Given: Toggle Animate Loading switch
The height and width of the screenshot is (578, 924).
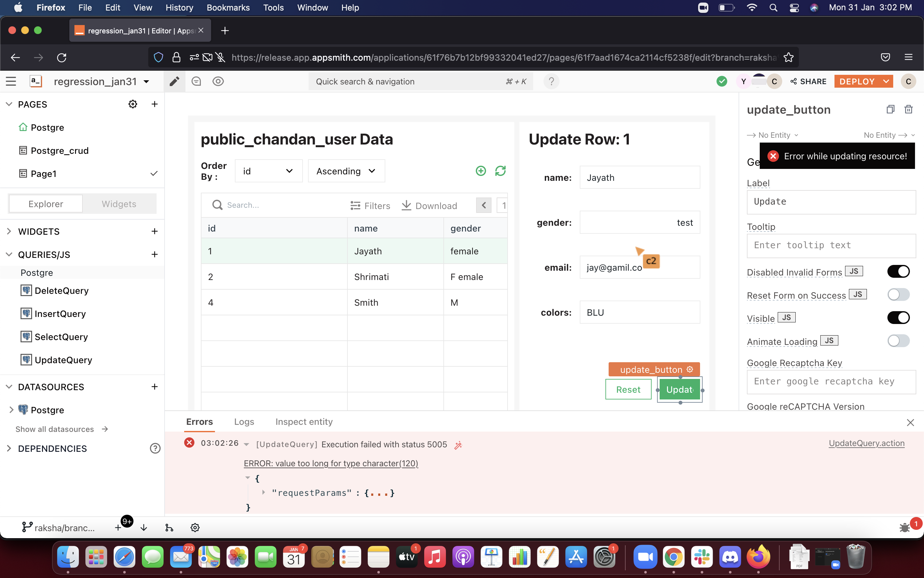Looking at the screenshot, I should click(898, 341).
